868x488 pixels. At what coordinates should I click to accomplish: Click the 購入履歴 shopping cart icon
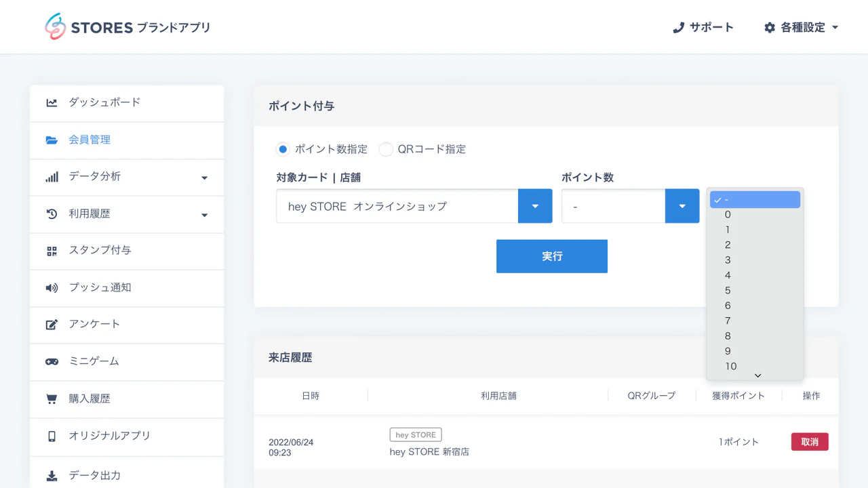coord(52,399)
